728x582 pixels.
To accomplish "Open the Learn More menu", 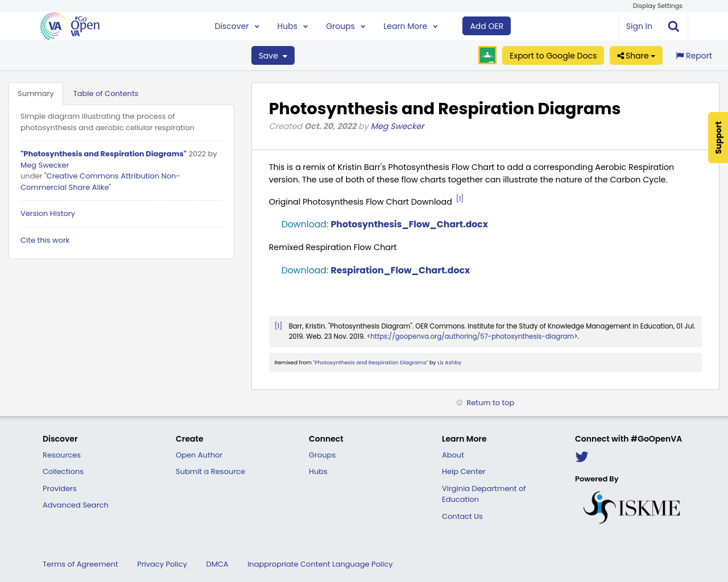I will tap(409, 26).
